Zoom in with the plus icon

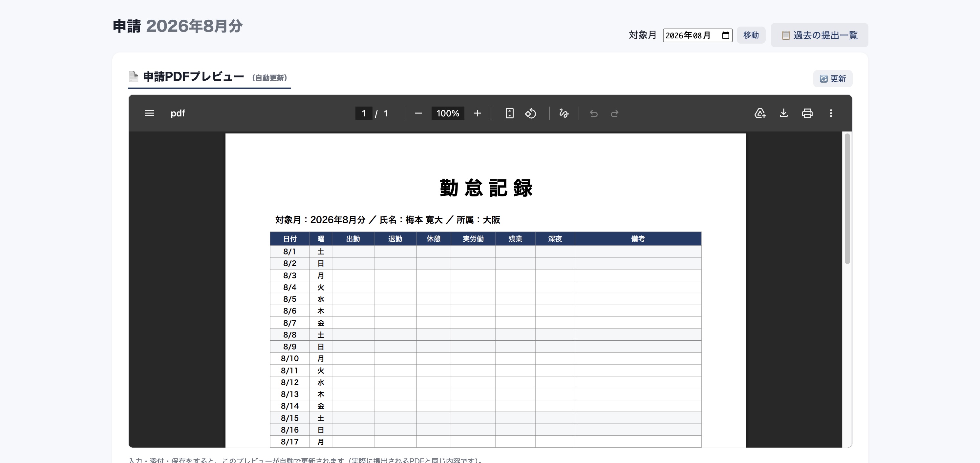tap(478, 113)
